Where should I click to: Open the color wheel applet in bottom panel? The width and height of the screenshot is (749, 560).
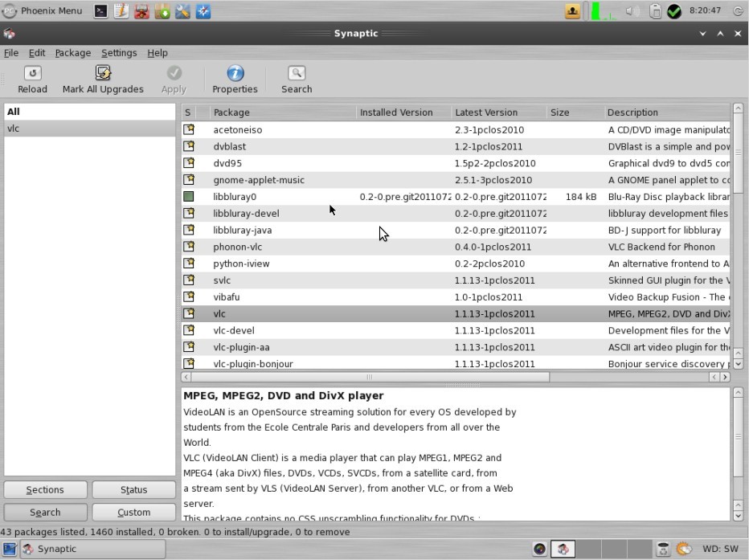(x=539, y=549)
